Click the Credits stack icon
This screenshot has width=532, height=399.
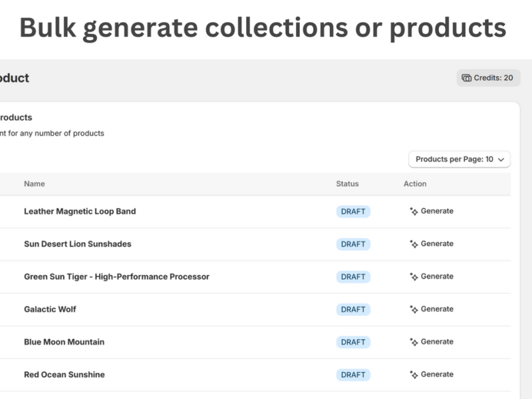[466, 78]
